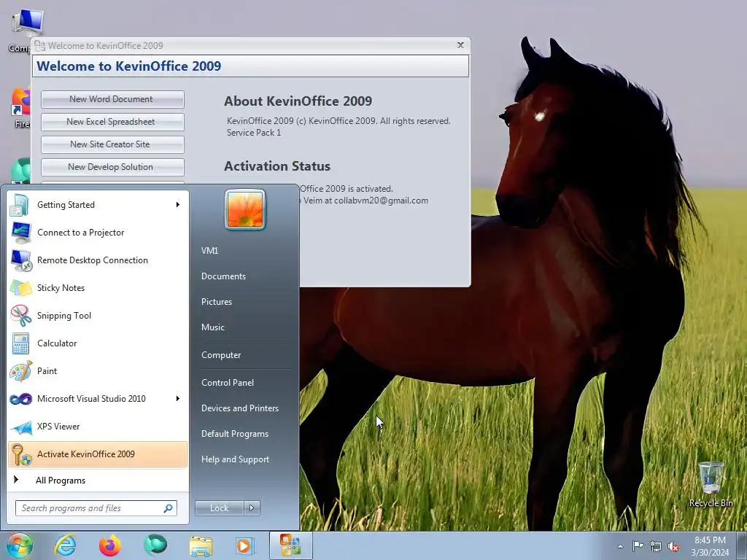Expand All Programs list

tap(60, 481)
